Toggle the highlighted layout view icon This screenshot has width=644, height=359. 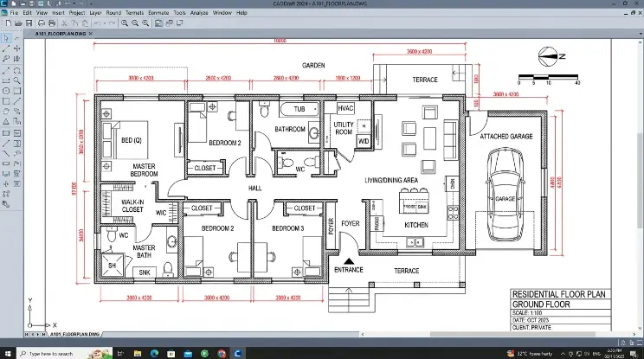tap(158, 23)
